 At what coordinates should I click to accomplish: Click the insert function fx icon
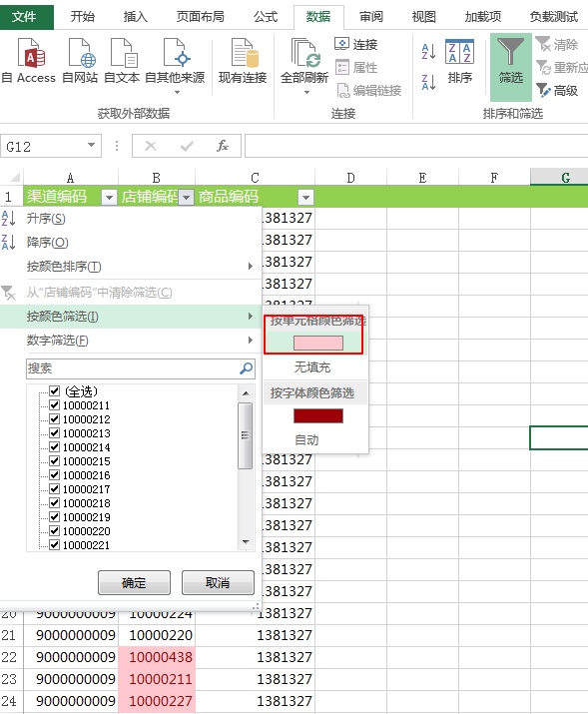tap(222, 146)
